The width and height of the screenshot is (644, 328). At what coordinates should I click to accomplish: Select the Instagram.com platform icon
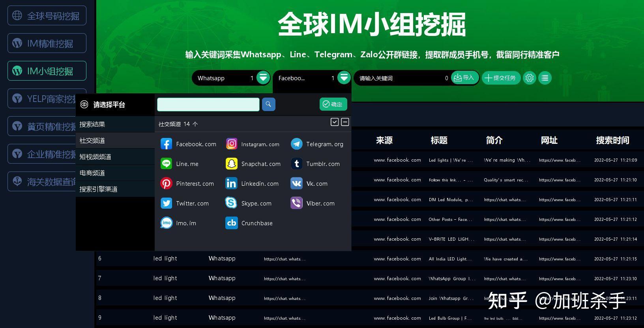232,144
